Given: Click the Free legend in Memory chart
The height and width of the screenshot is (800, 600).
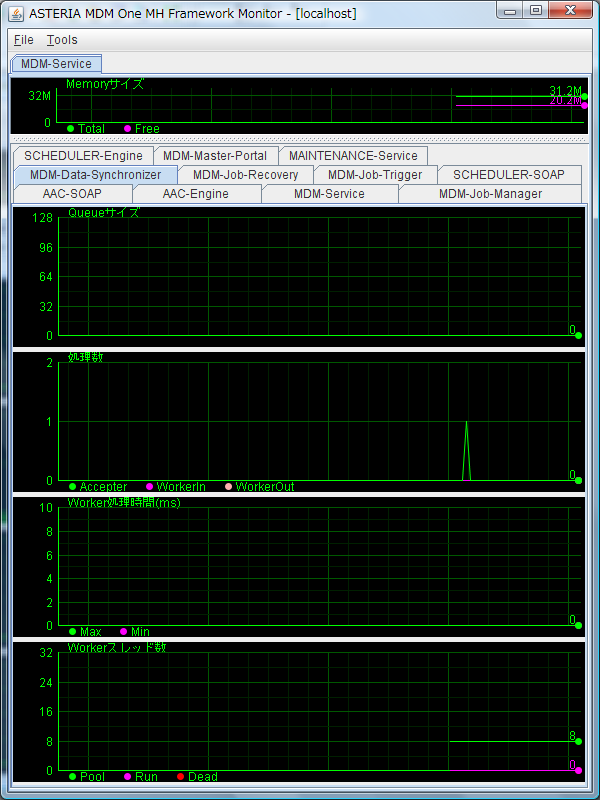Looking at the screenshot, I should coord(142,129).
